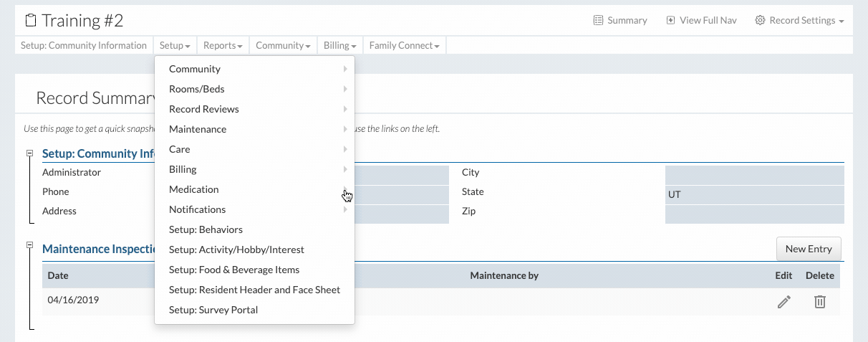Viewport: 868px width, 342px height.
Task: Click the State field showing UT
Action: 754,194
